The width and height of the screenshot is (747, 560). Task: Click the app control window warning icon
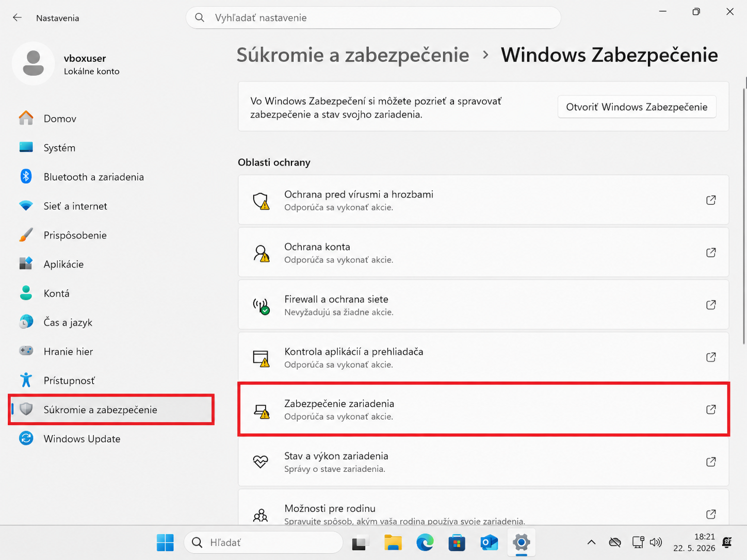pyautogui.click(x=261, y=358)
